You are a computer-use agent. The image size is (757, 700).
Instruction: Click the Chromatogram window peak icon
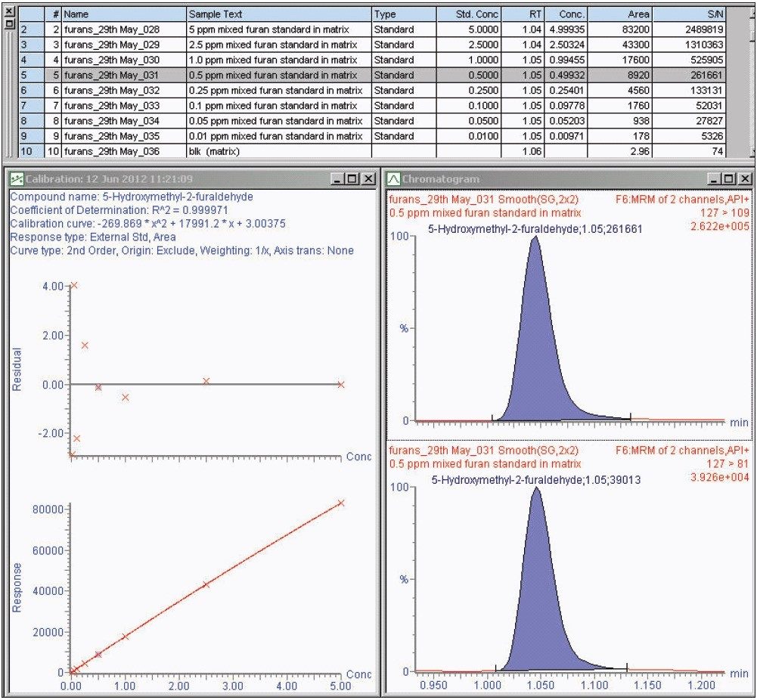point(393,179)
